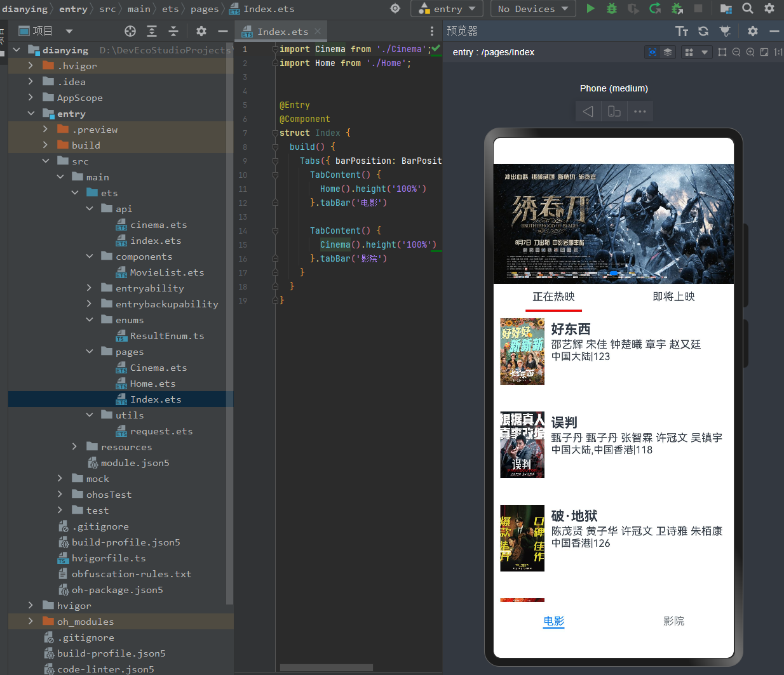
Task: Collapse all in project panel
Action: click(x=173, y=31)
